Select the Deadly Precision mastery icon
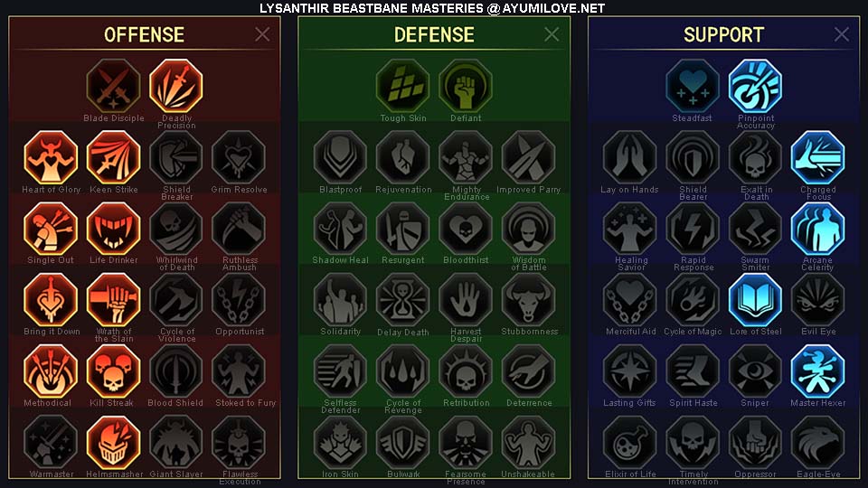 coord(176,87)
